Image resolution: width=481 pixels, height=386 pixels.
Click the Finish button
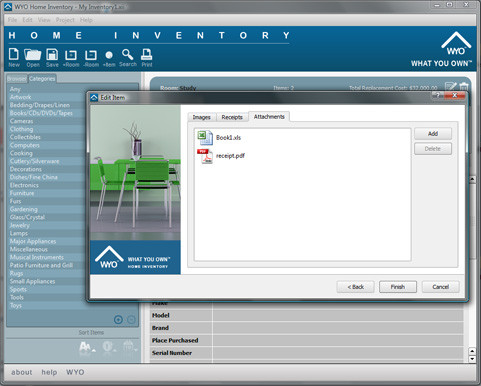click(x=398, y=287)
